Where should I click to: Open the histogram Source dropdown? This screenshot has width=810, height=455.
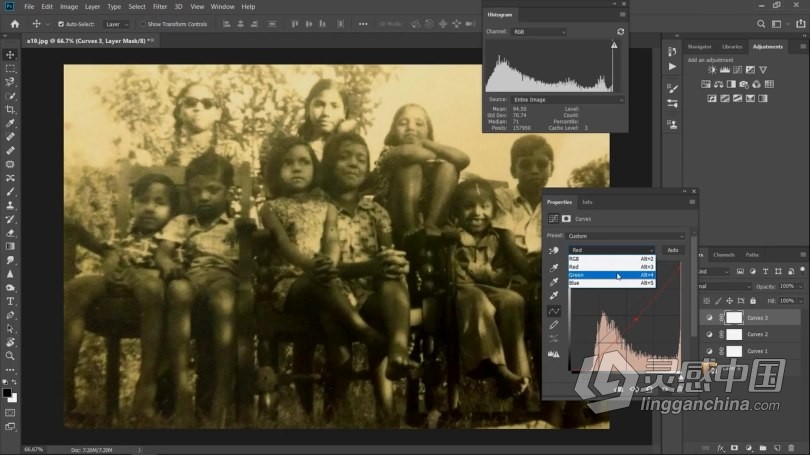pos(568,100)
